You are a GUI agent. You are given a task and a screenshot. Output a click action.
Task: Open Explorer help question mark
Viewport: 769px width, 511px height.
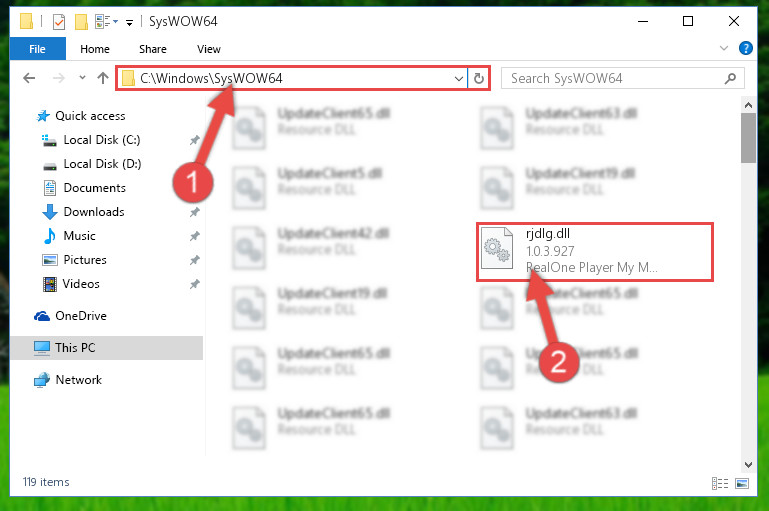pos(745,48)
